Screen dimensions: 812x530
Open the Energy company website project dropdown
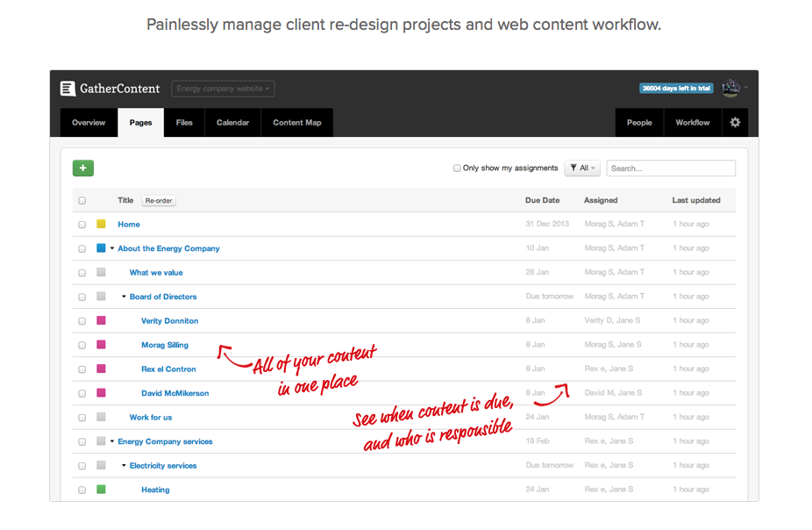223,89
